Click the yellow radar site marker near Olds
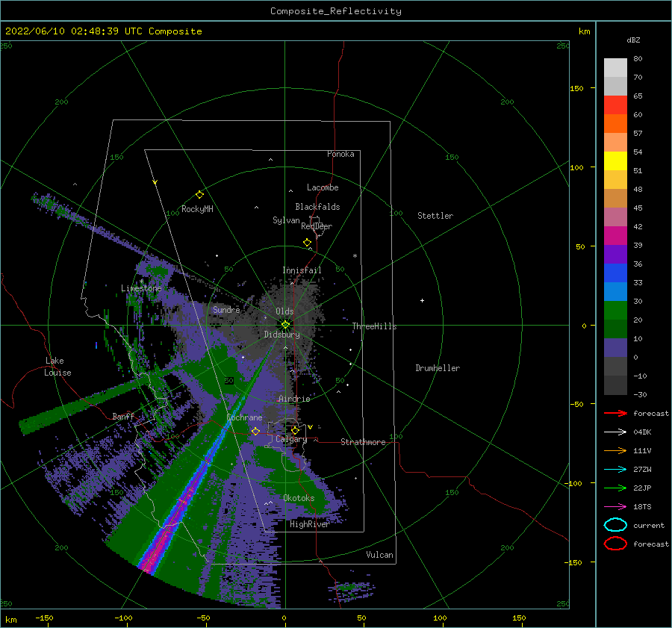Screen dimensions: 672x628 (285, 325)
